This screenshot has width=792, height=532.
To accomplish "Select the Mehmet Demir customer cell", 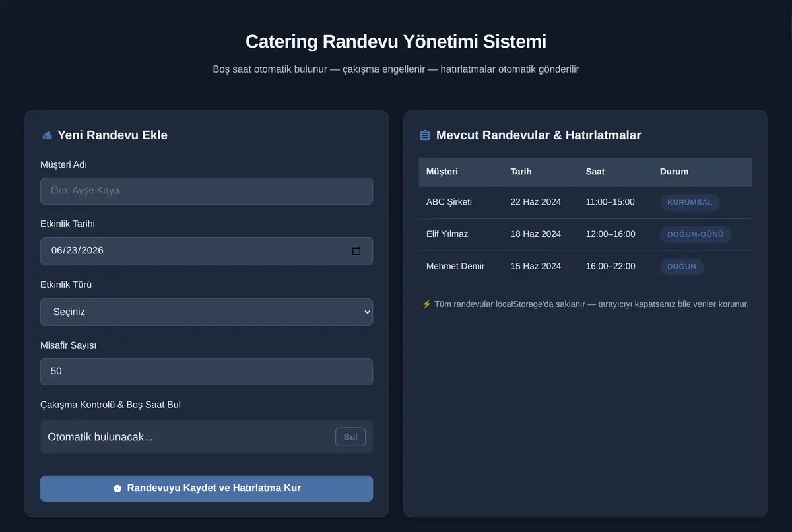I will (455, 267).
